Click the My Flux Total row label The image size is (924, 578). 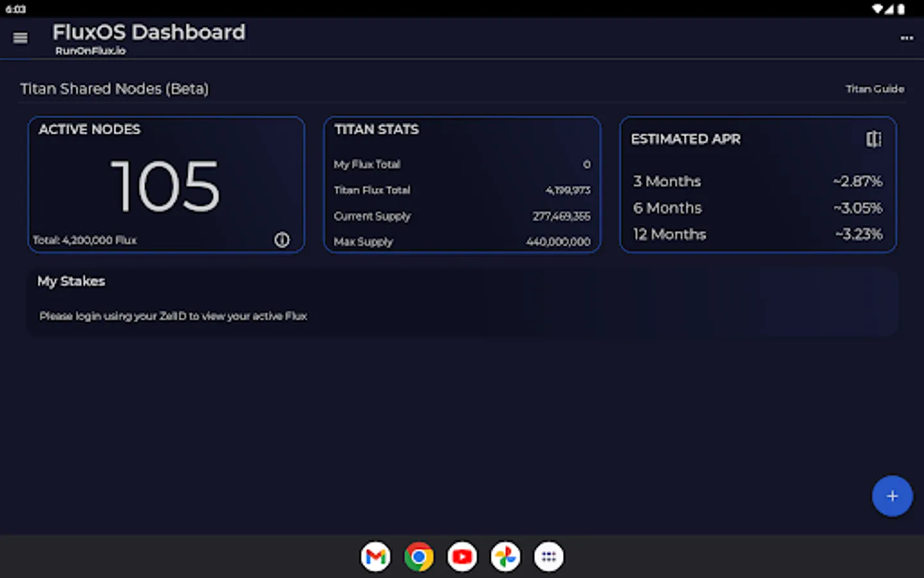click(367, 164)
